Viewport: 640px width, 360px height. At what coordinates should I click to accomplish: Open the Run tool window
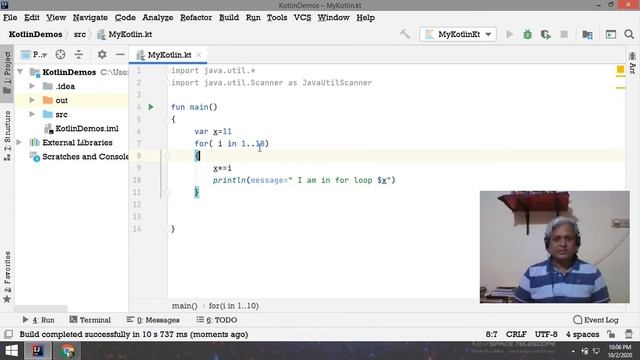pos(38,320)
